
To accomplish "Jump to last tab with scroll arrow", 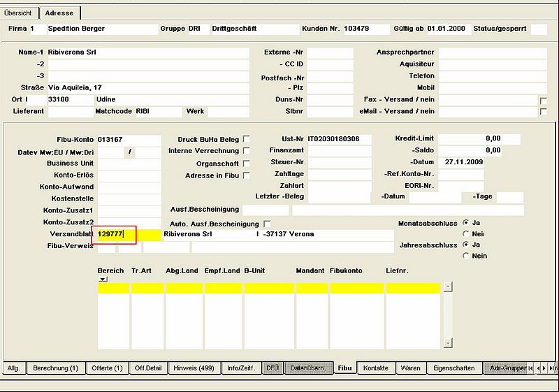I will tap(552, 368).
